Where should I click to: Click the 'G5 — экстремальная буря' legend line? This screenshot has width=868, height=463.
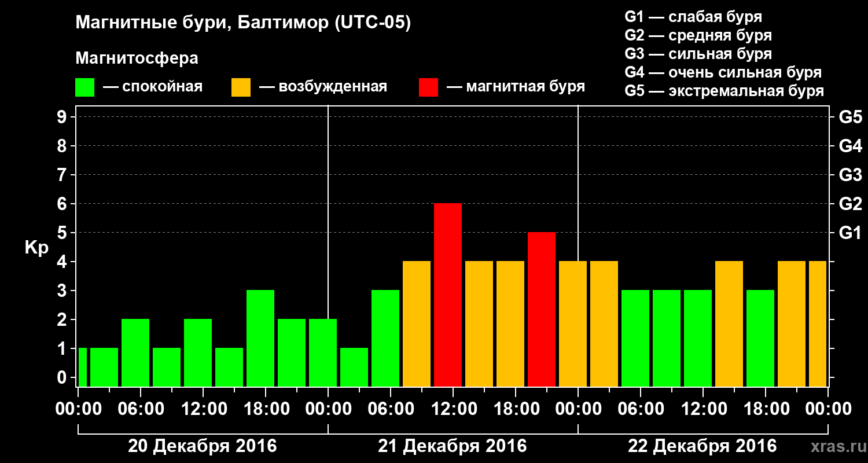(724, 91)
